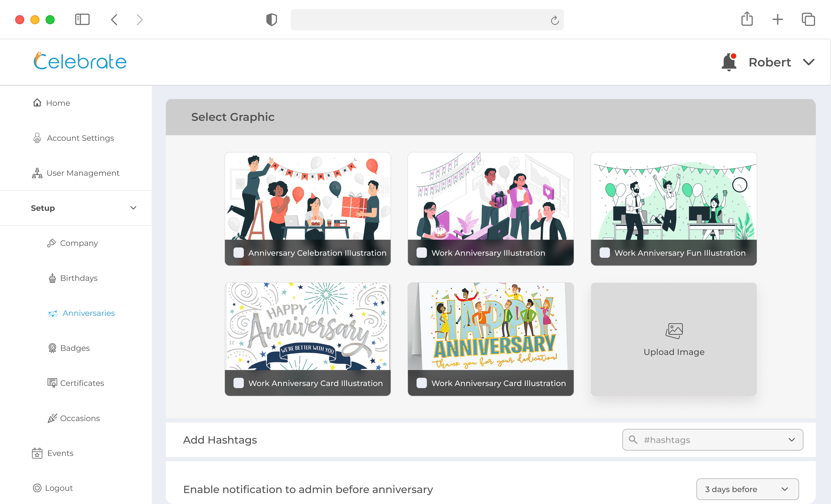Check Work Anniversary Illustration checkbox
Screen dimensions: 831x504
coord(422,253)
